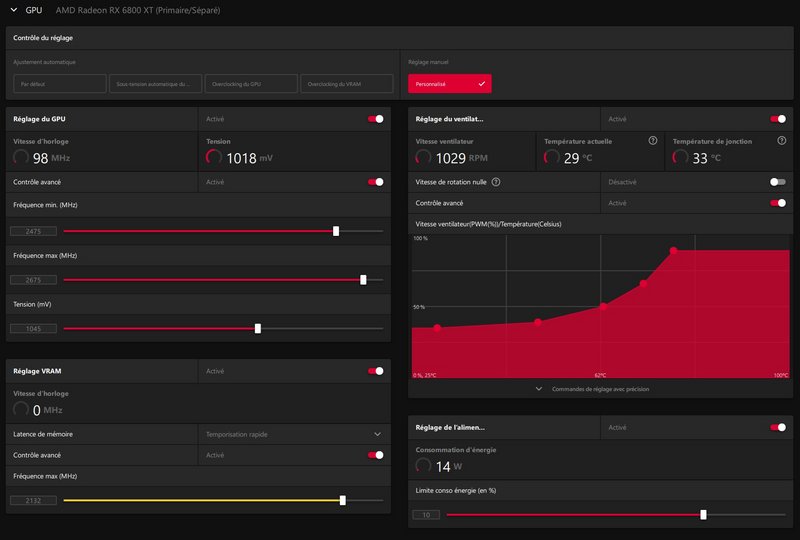Image resolution: width=800 pixels, height=540 pixels.
Task: Click help icon next to Température de jonction
Action: 782,140
